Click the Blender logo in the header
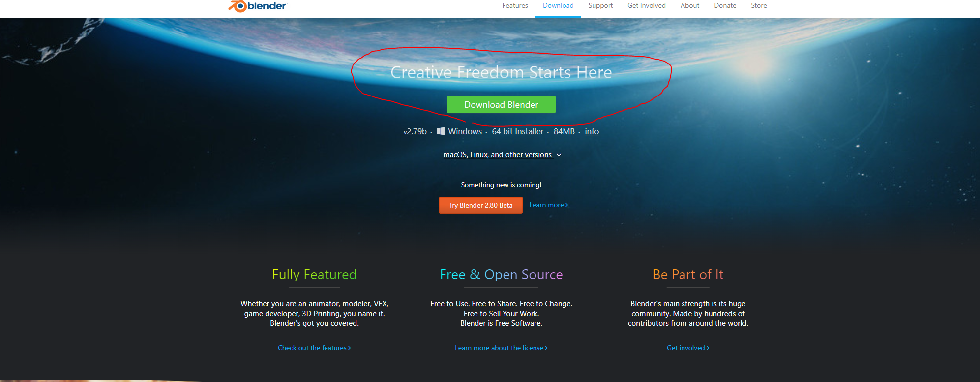The width and height of the screenshot is (980, 382). point(258,6)
